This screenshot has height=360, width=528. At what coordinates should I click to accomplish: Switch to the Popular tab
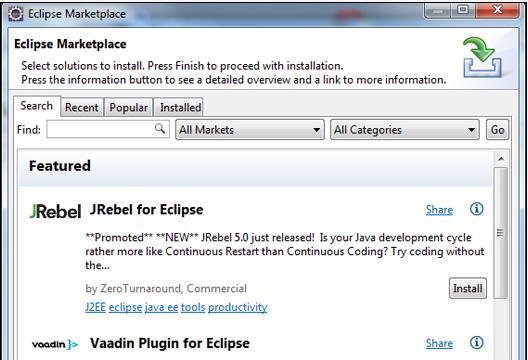click(x=129, y=107)
